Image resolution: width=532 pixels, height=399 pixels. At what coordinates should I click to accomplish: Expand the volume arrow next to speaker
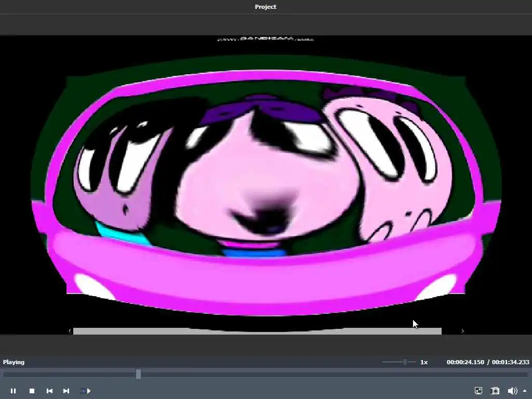coord(525,391)
